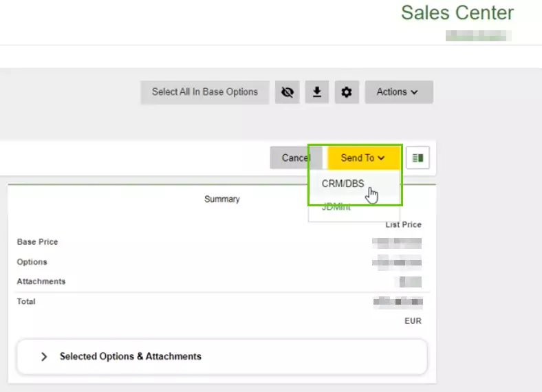Click the List Price column header

click(x=403, y=225)
